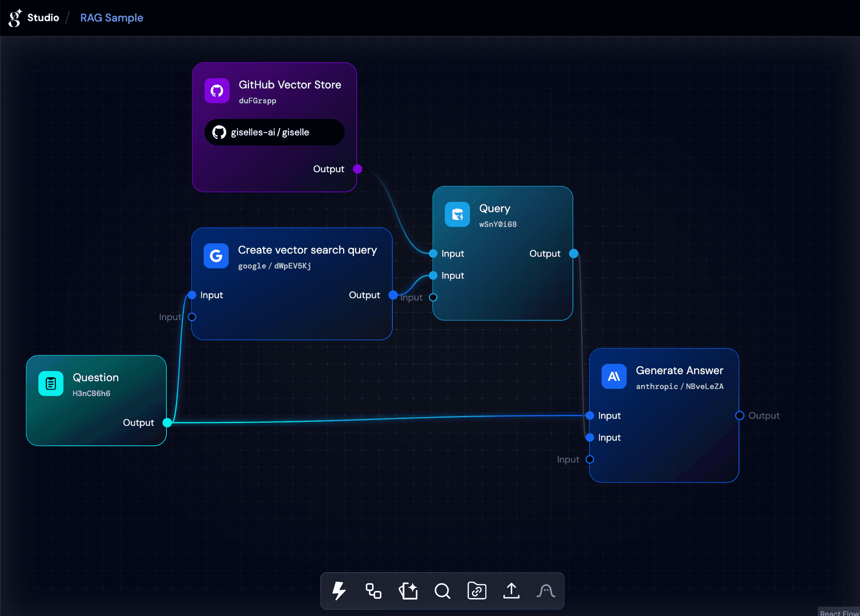
Task: Select the Output port of the Question node
Action: (x=167, y=423)
